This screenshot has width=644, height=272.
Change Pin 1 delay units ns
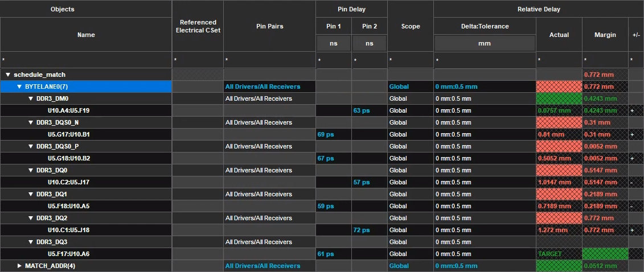tap(334, 43)
